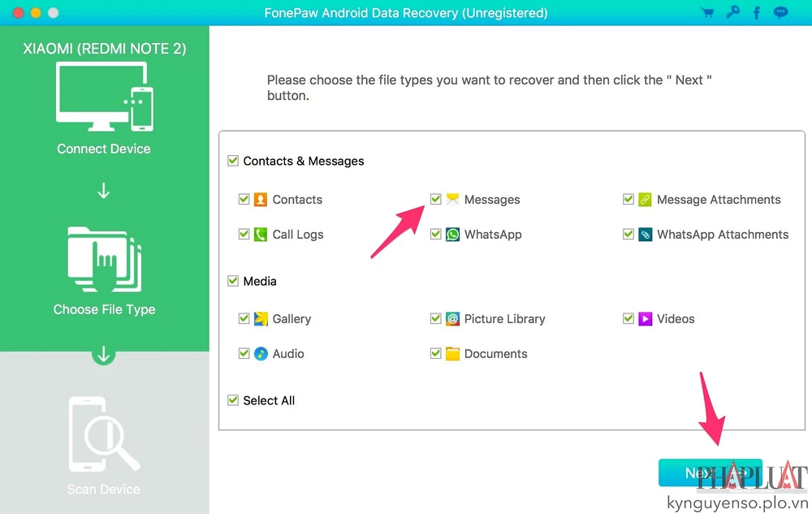Click the Message Attachments label text
The height and width of the screenshot is (514, 812).
pos(719,200)
